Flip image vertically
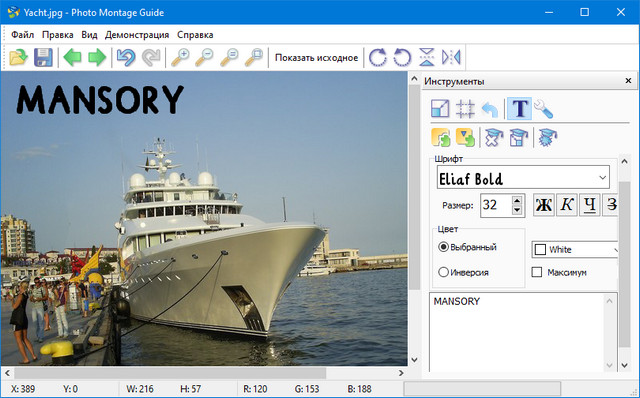640x398 pixels. [427, 57]
